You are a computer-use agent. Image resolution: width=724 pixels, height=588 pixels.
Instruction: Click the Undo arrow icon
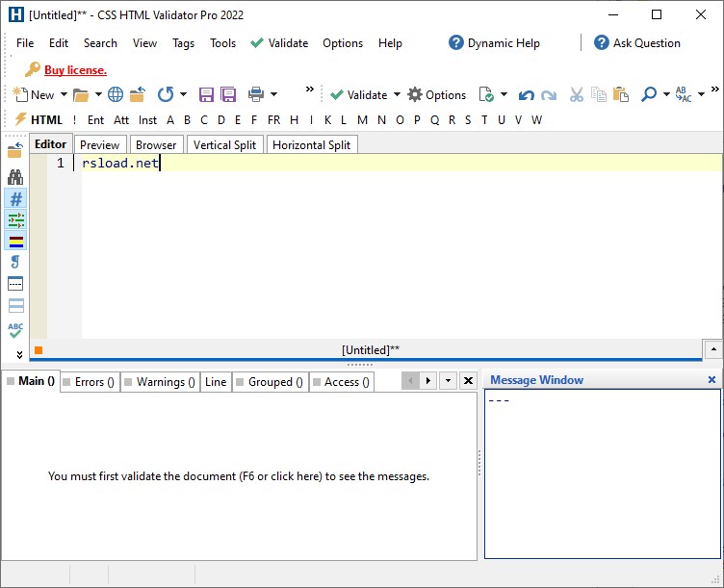[526, 95]
